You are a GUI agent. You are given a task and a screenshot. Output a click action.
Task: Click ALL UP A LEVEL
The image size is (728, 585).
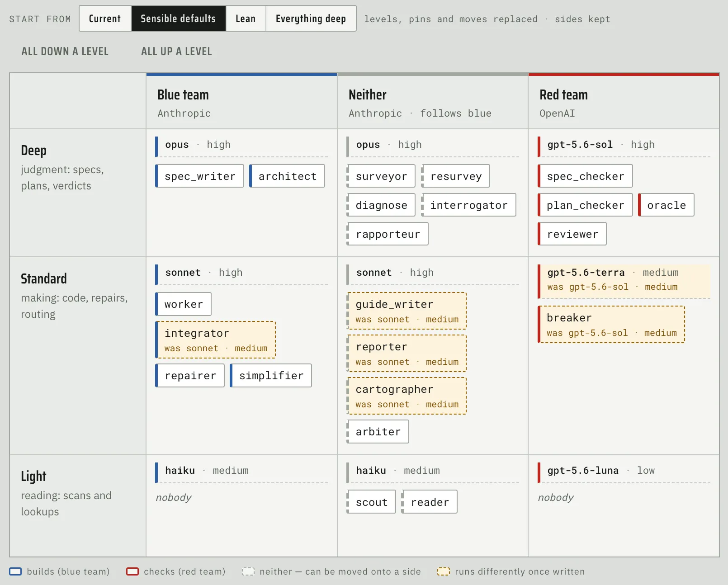(176, 52)
